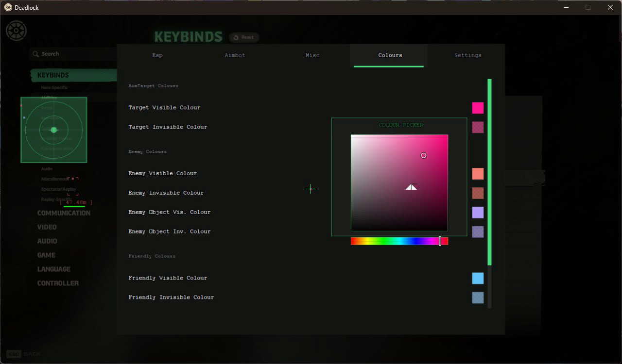The image size is (622, 364).
Task: Click the radar overlay center dot
Action: [x=54, y=130]
